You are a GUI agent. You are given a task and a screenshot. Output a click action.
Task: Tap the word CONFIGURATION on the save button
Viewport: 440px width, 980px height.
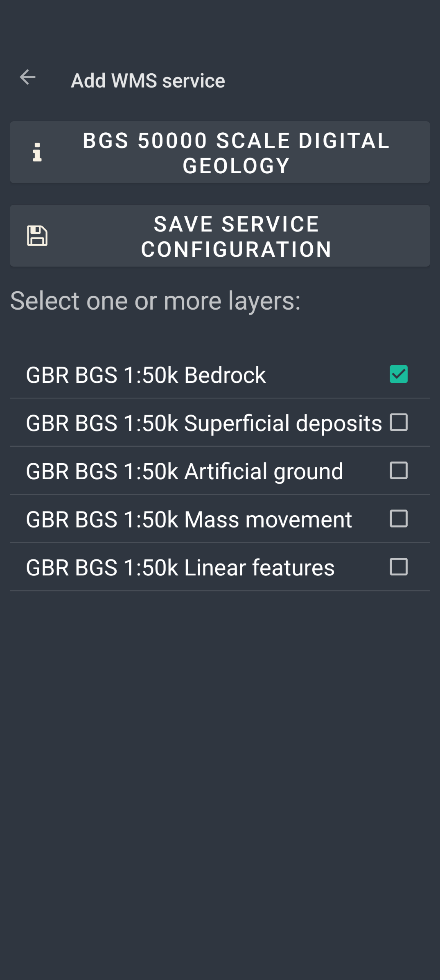(236, 249)
